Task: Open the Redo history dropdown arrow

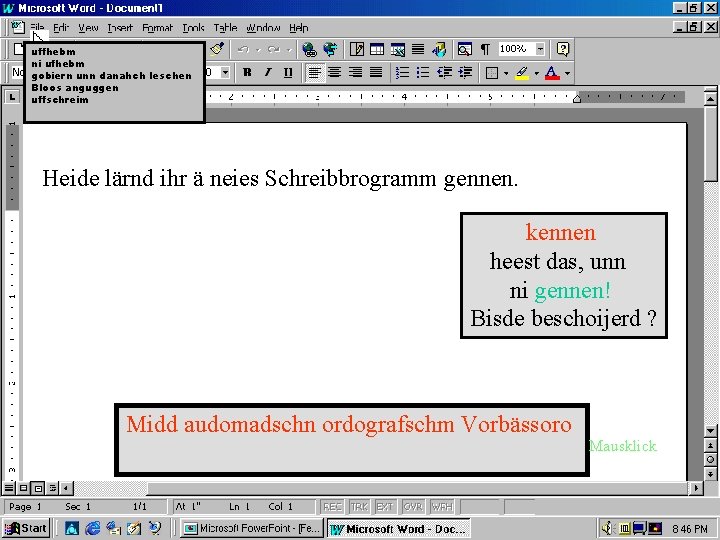Action: (289, 50)
